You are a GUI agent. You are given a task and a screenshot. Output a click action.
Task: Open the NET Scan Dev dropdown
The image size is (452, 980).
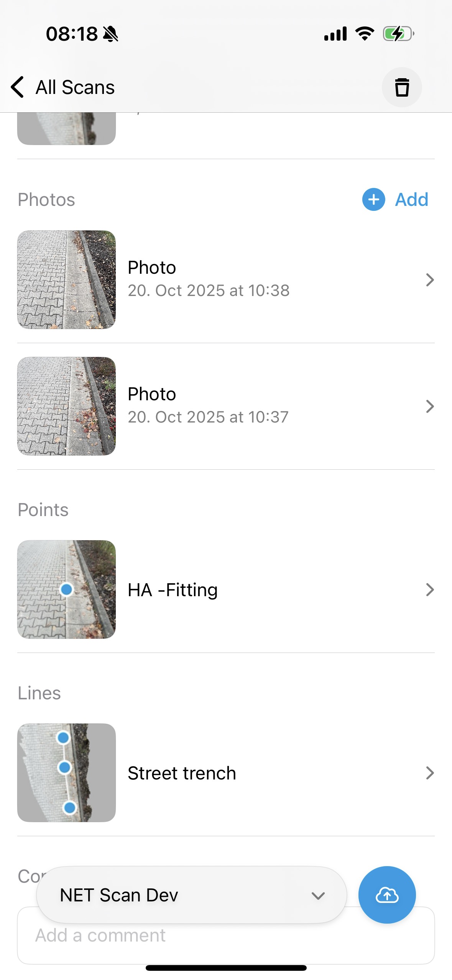pos(192,895)
